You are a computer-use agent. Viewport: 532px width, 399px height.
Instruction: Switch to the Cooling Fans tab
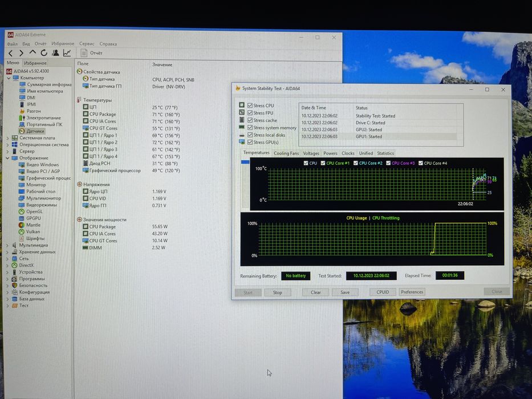click(286, 153)
